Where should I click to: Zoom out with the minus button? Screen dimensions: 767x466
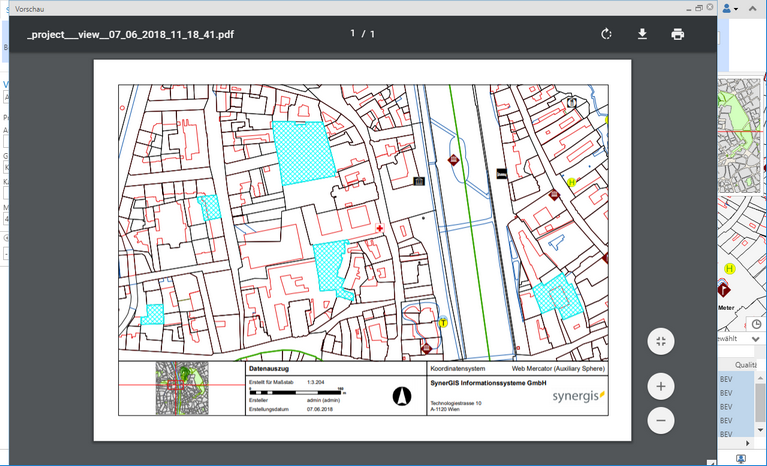coord(660,420)
